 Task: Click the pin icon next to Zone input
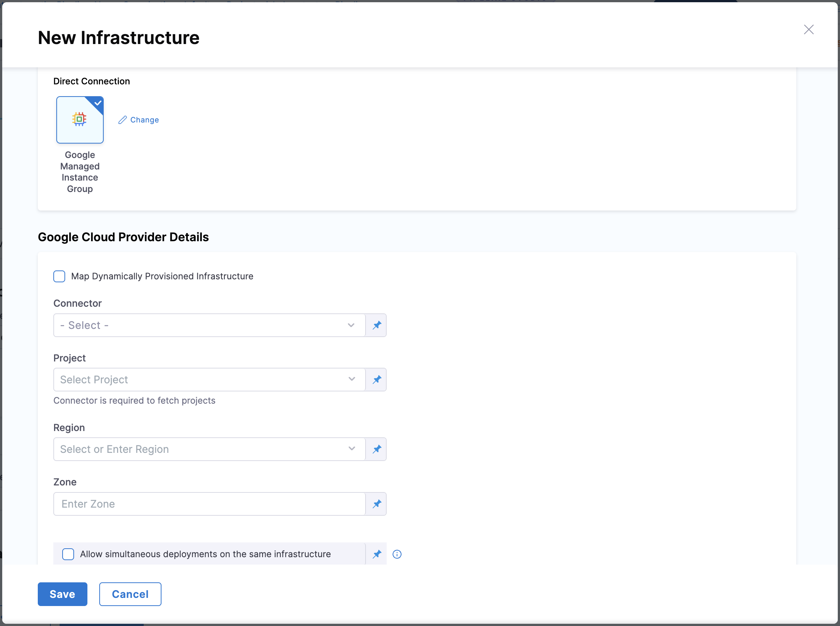pyautogui.click(x=376, y=504)
